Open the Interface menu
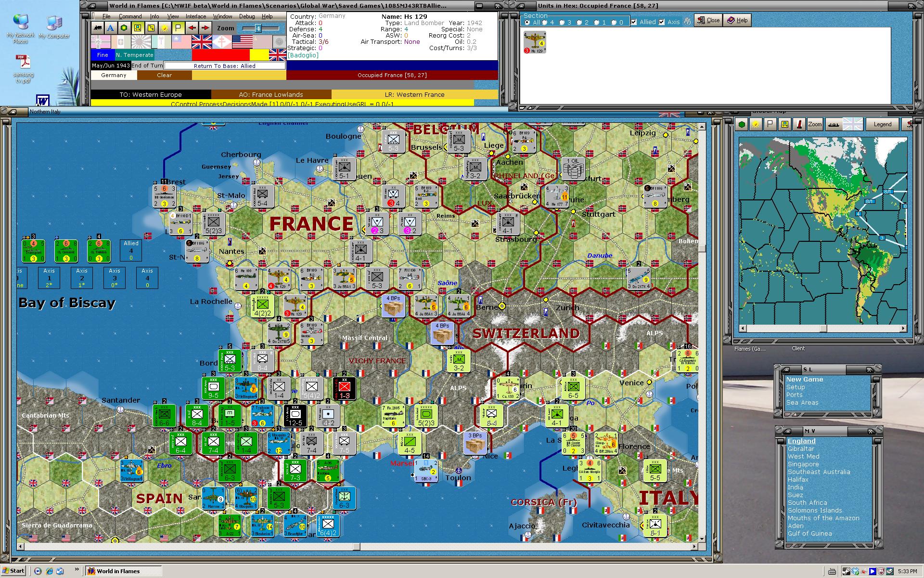Screen dimensions: 924x578 tap(196, 16)
